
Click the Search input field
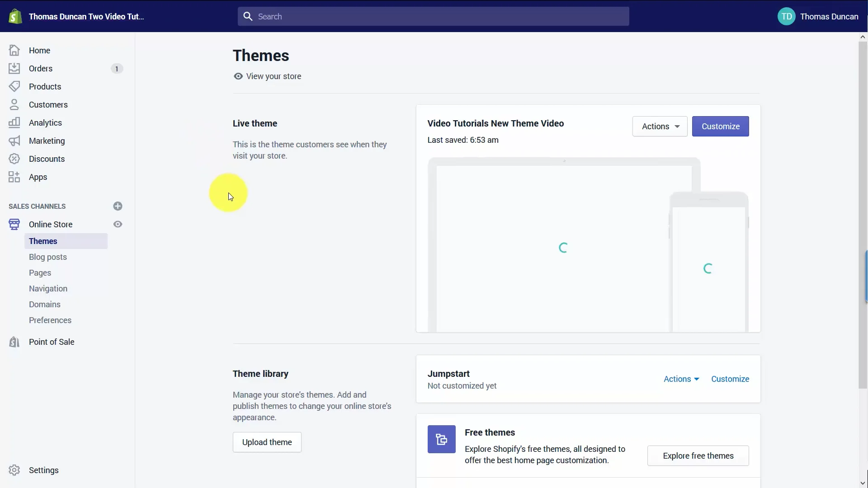(x=433, y=16)
